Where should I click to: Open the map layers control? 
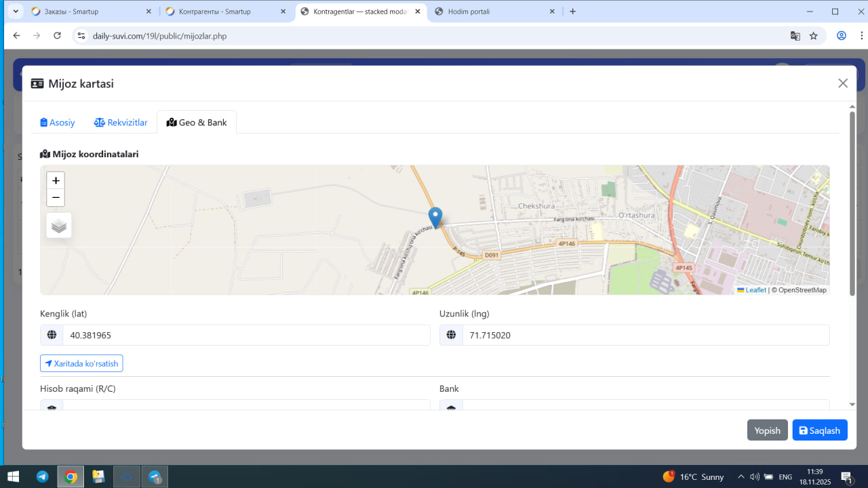[x=59, y=226]
